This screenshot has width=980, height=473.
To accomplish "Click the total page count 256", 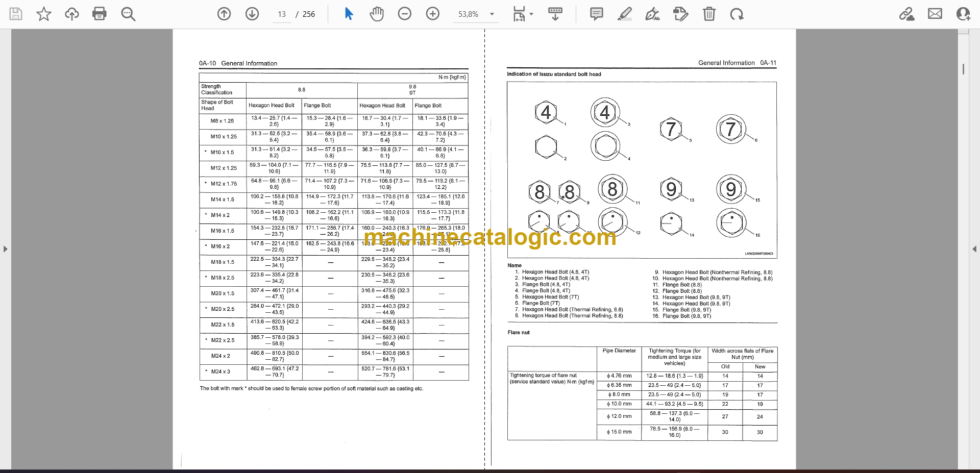I will pos(309,14).
